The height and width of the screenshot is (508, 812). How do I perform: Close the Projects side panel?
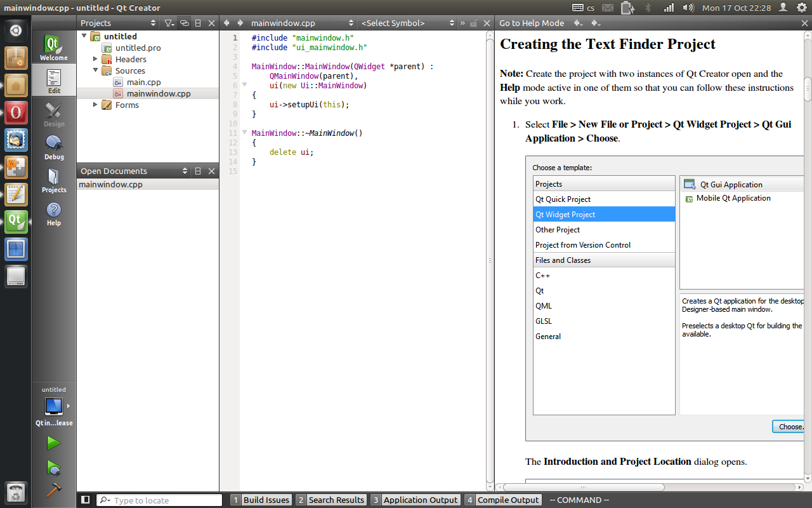212,23
